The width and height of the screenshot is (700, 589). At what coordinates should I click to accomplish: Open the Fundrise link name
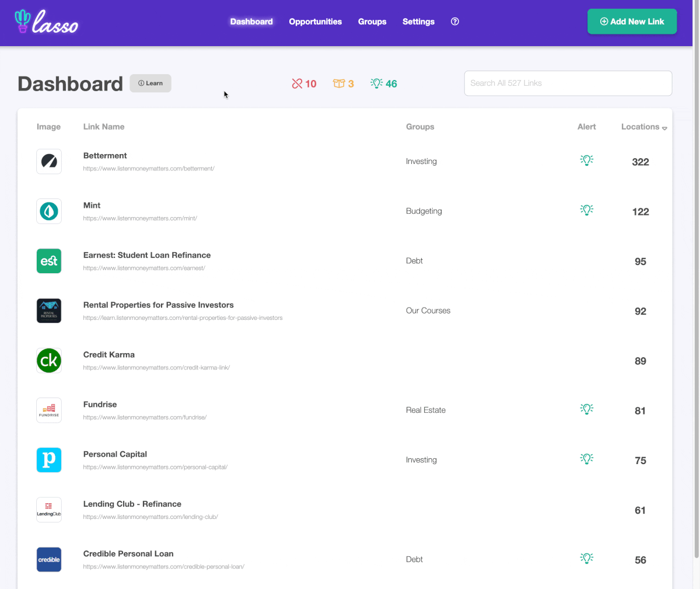(x=100, y=404)
